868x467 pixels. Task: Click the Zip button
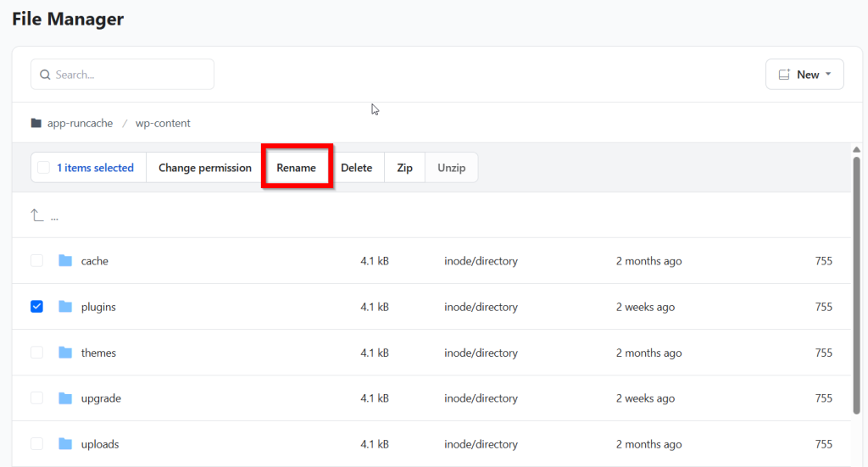404,168
